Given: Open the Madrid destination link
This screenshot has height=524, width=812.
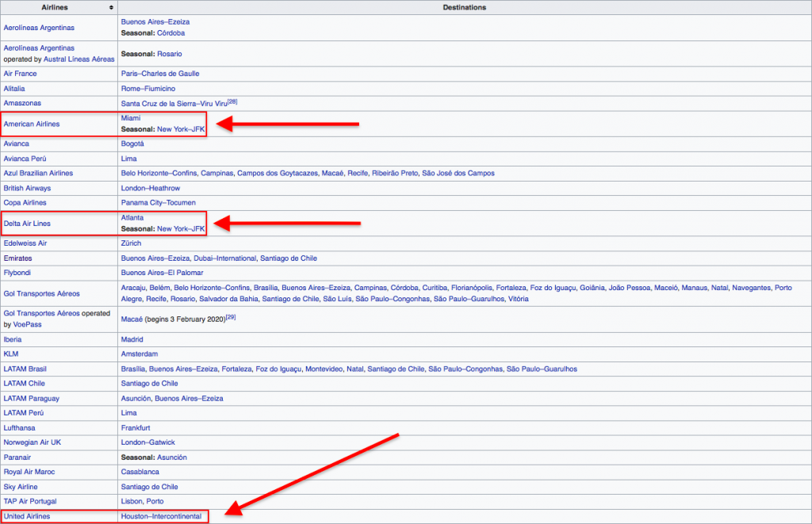Looking at the screenshot, I should [x=132, y=339].
